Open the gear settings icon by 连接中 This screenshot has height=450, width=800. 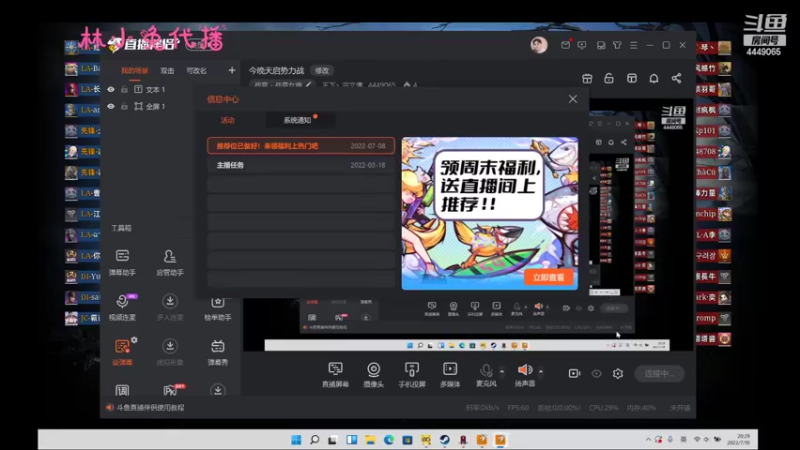tap(618, 373)
